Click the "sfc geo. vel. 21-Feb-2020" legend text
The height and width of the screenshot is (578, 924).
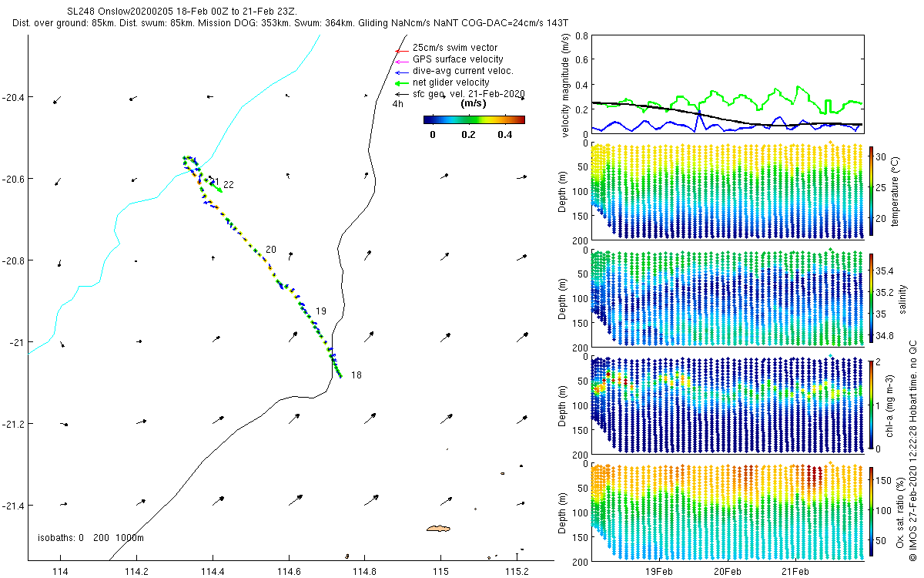click(468, 94)
